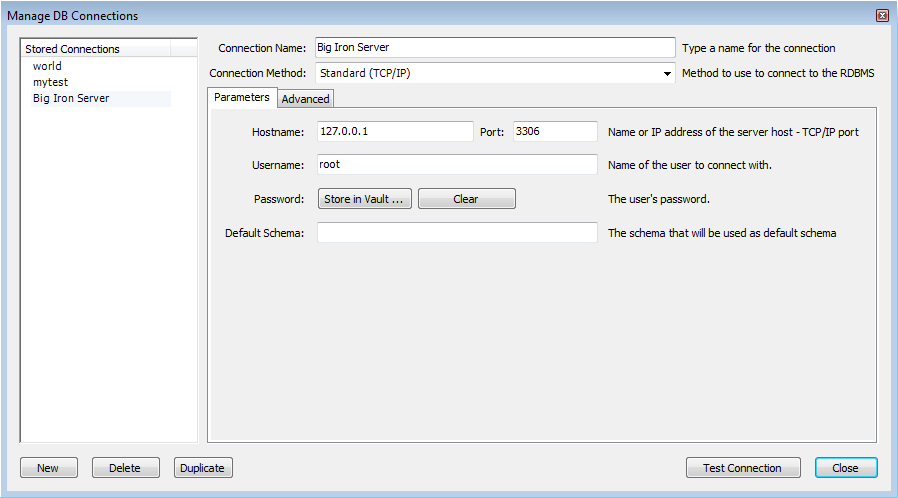
Task: Click the Test Connection button
Action: [x=743, y=468]
